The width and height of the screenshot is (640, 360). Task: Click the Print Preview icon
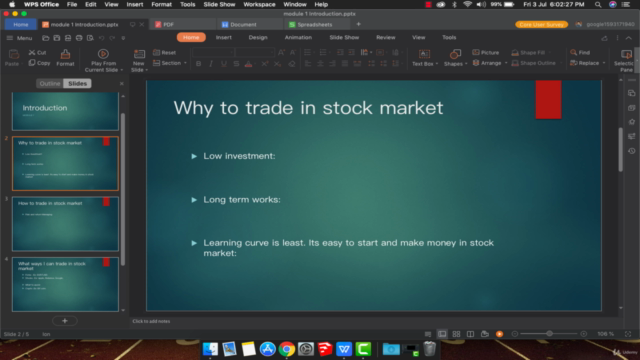90,38
